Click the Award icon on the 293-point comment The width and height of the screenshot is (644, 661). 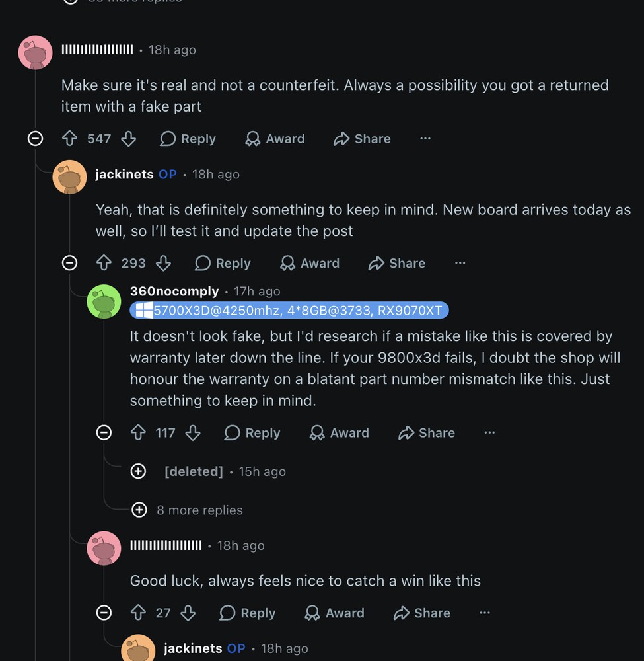pyautogui.click(x=310, y=263)
